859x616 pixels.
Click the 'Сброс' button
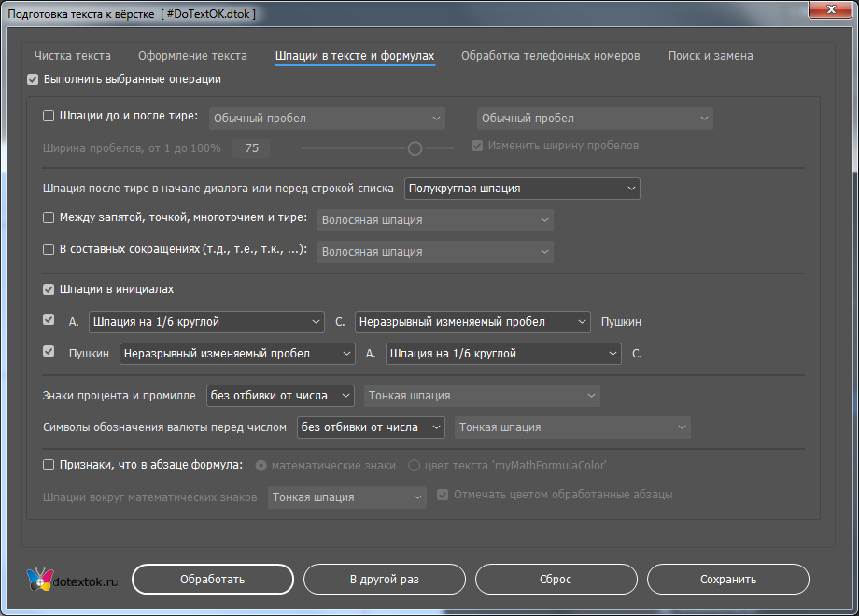556,580
